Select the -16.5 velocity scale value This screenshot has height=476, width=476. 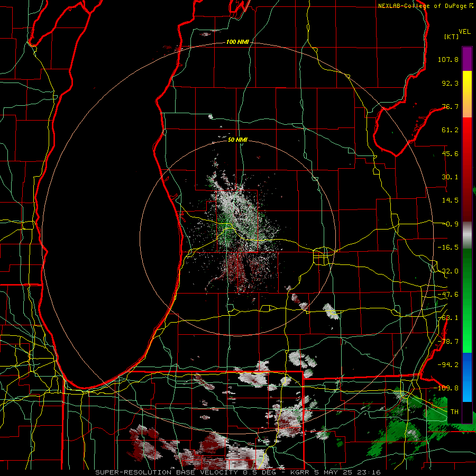[448, 248]
